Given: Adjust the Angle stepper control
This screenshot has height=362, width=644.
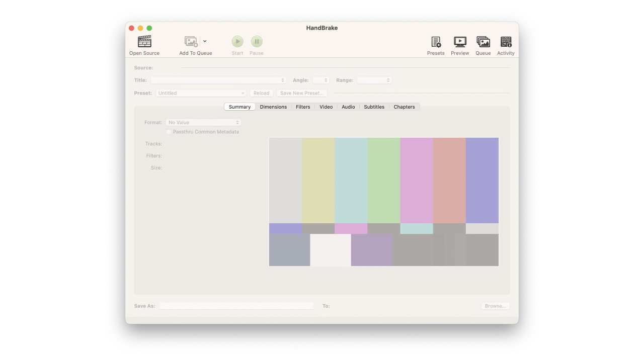Looking at the screenshot, I should tap(320, 80).
